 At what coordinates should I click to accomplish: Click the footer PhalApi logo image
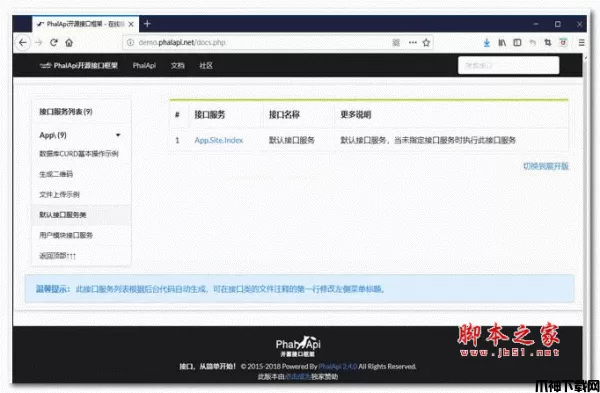(x=298, y=346)
